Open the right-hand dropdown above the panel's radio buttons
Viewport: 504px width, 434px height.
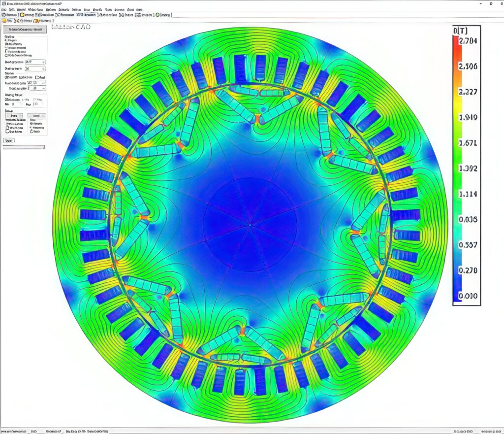coord(37,115)
